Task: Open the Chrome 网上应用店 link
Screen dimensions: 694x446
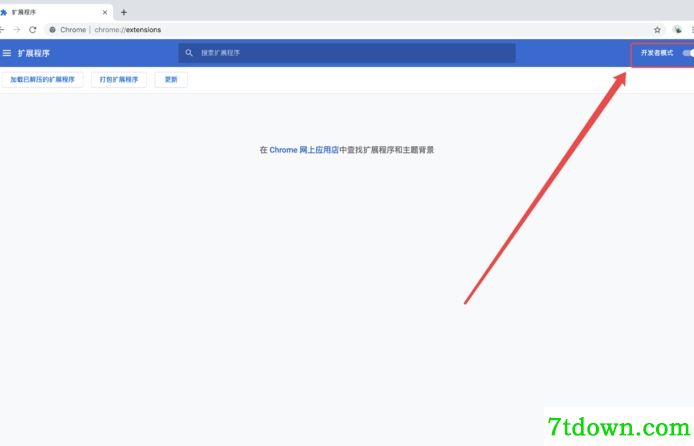Action: [304, 150]
